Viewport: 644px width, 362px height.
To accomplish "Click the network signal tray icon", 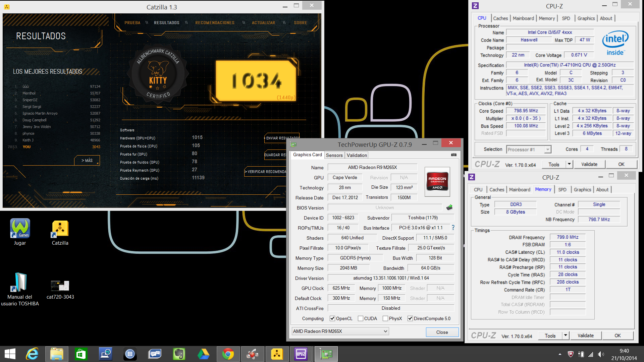I will (591, 354).
